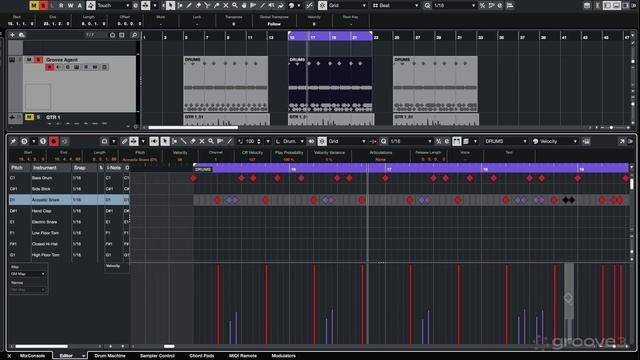Click the Color tool palette icon
Image resolution: width=640 pixels, height=360 pixels.
(291, 5)
